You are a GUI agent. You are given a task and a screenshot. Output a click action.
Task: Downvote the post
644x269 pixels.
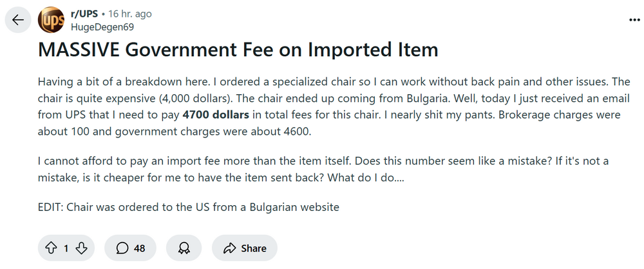[81, 248]
